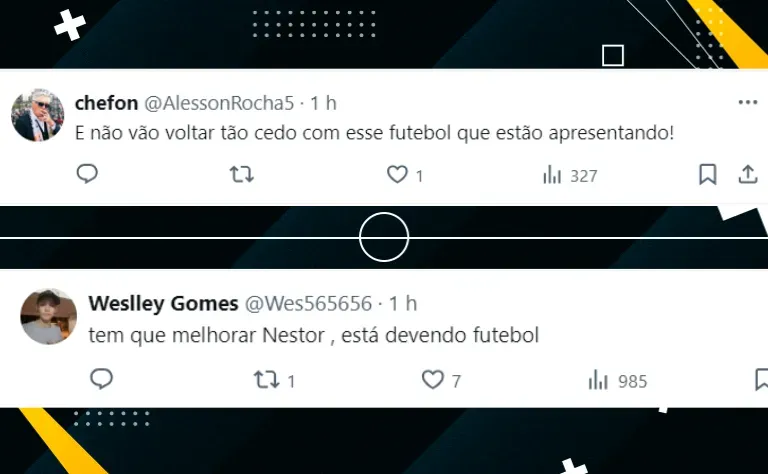768x474 pixels.
Task: Open chefon's profile picture
Action: click(38, 115)
